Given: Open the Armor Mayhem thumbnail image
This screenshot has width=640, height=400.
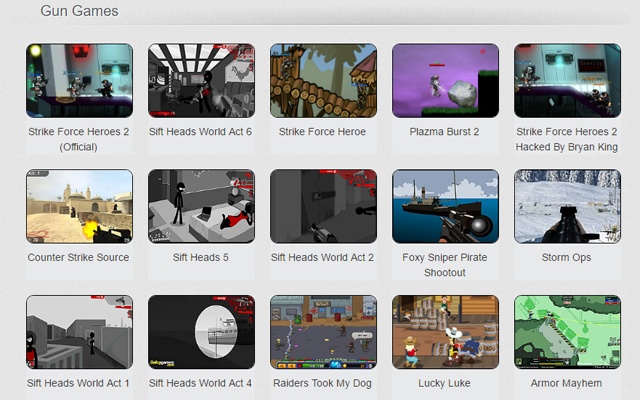Looking at the screenshot, I should coord(567,332).
